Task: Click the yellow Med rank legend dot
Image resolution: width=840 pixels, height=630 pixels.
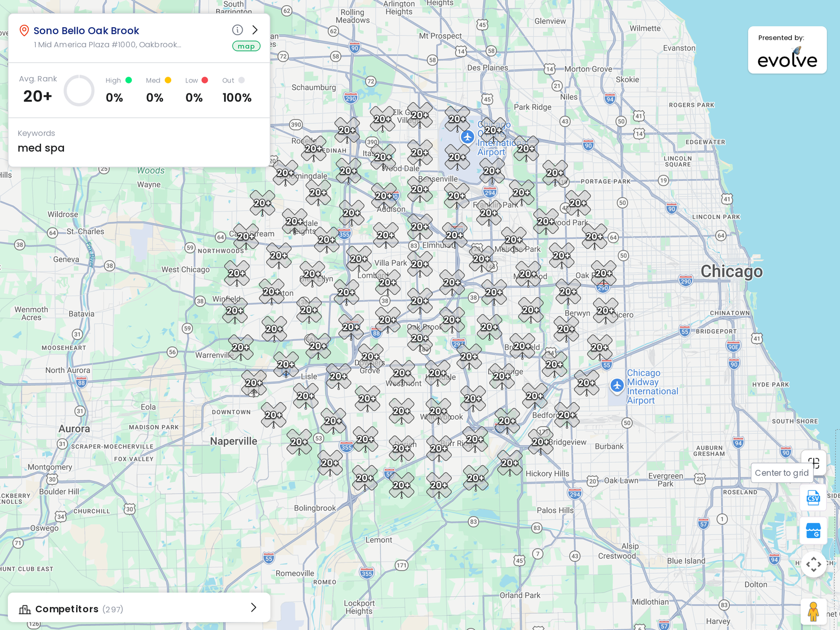Action: click(x=168, y=80)
